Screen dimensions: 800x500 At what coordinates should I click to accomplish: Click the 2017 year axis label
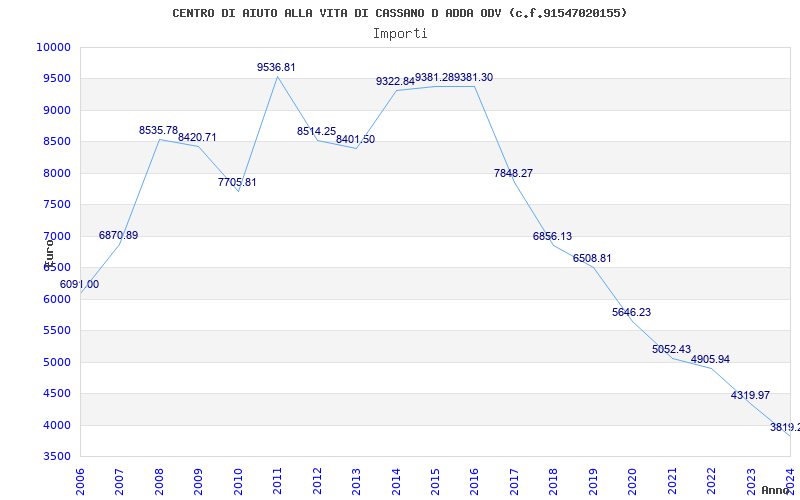pos(514,482)
